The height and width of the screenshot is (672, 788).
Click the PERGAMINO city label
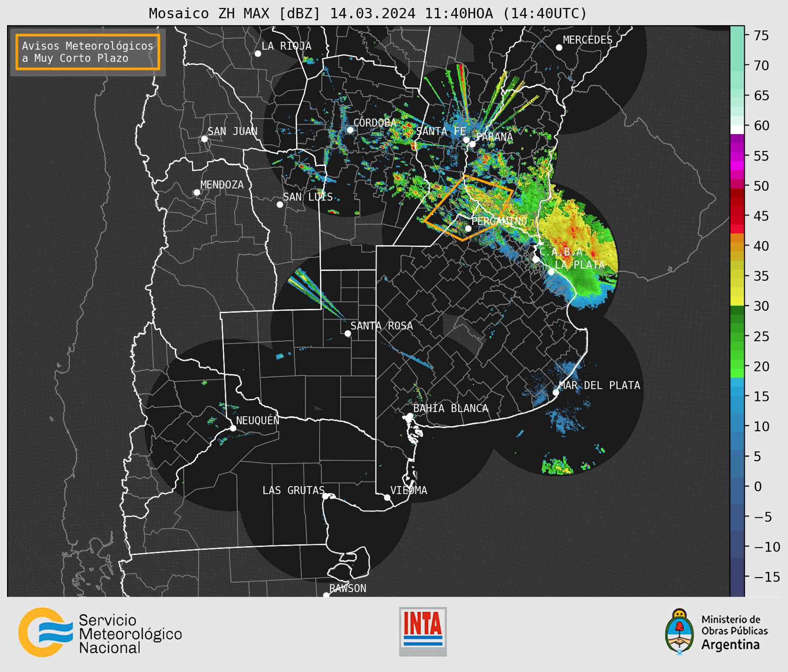pyautogui.click(x=499, y=221)
